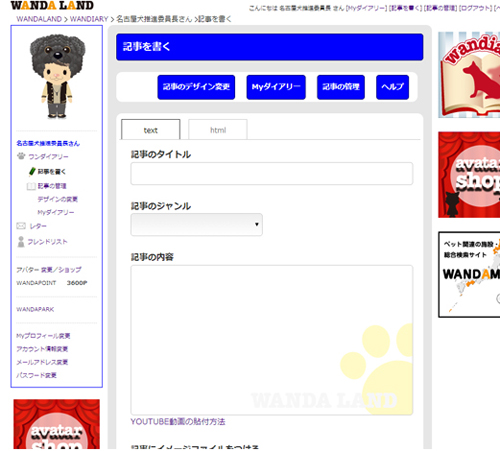Click [Myダイアリー] in the top header
The height and width of the screenshot is (451, 500).
[367, 8]
